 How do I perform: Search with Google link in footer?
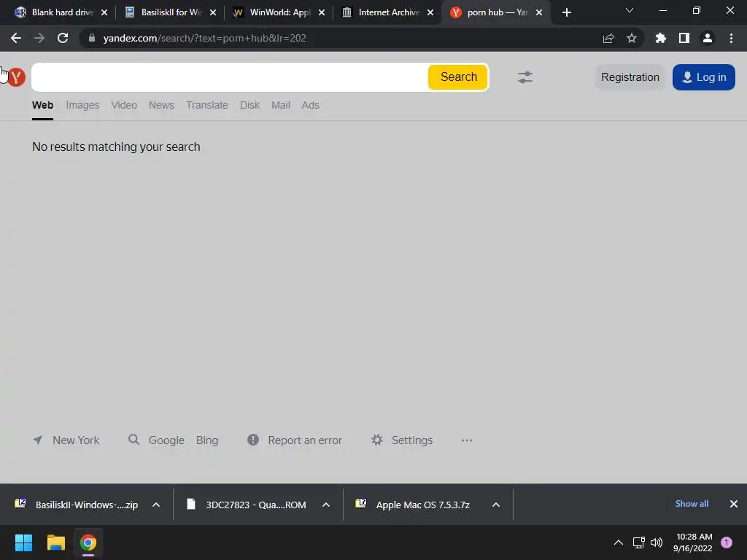166,440
